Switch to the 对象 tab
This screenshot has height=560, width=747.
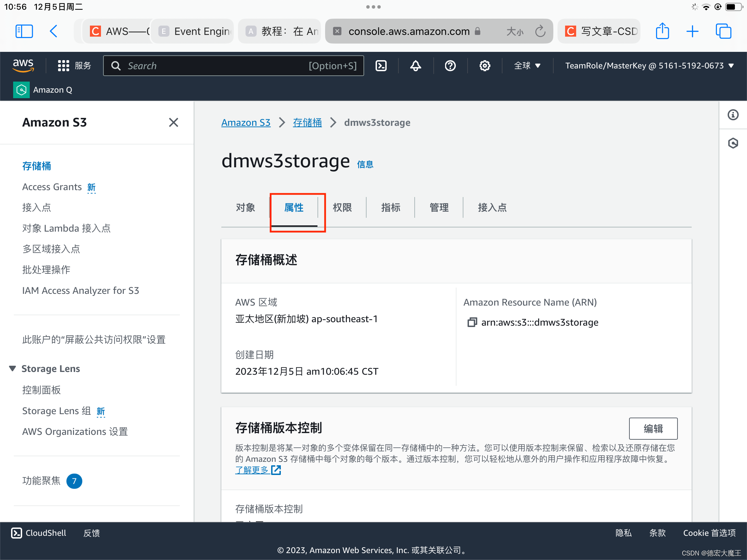pyautogui.click(x=246, y=207)
